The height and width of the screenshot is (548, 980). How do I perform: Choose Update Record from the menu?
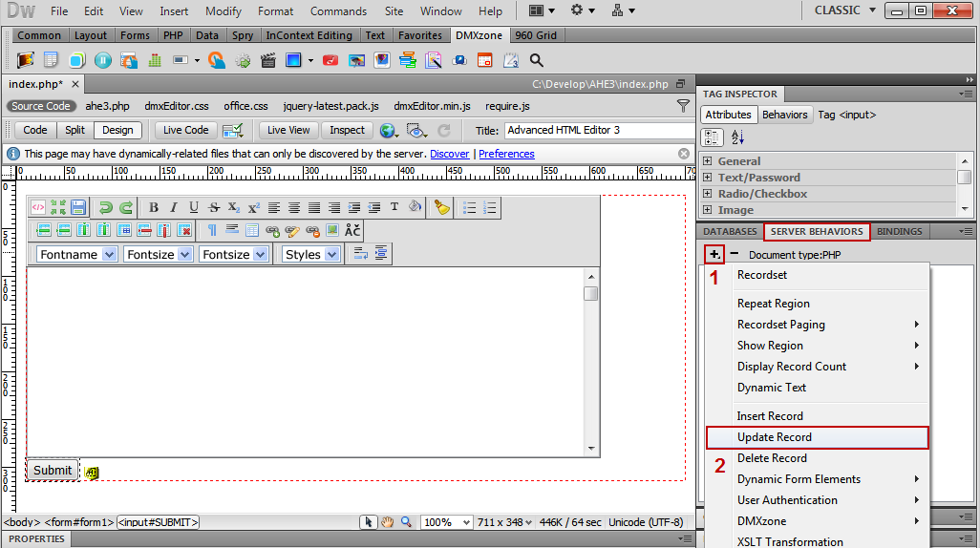click(x=817, y=437)
